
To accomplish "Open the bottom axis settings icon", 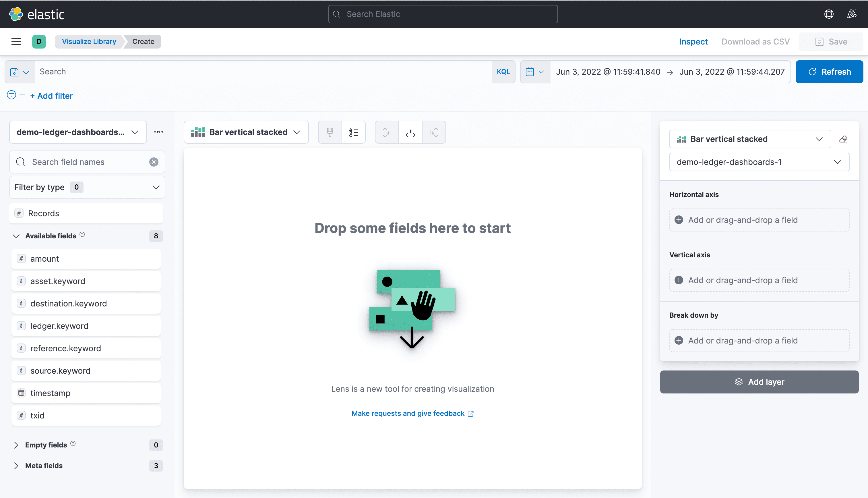I will (410, 132).
